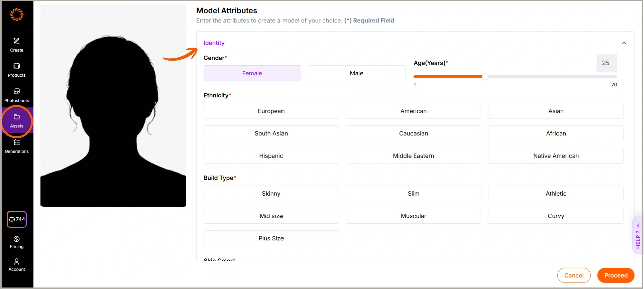Select the Products sidebar icon

(x=16, y=69)
